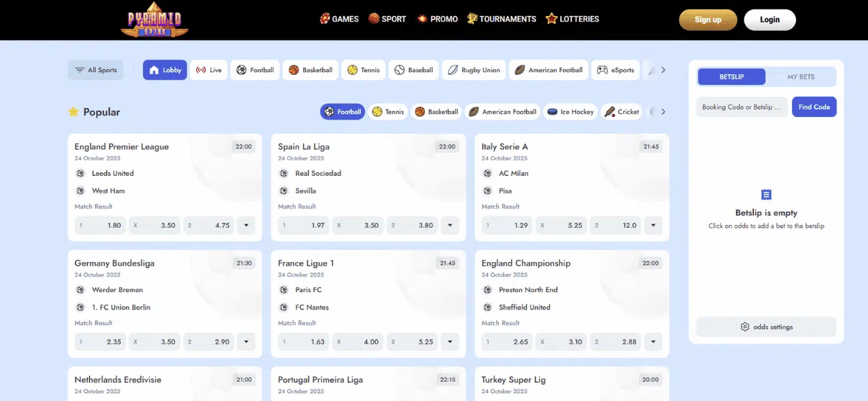The height and width of the screenshot is (401, 868).
Task: Open the All Sports filter
Action: pyautogui.click(x=95, y=70)
